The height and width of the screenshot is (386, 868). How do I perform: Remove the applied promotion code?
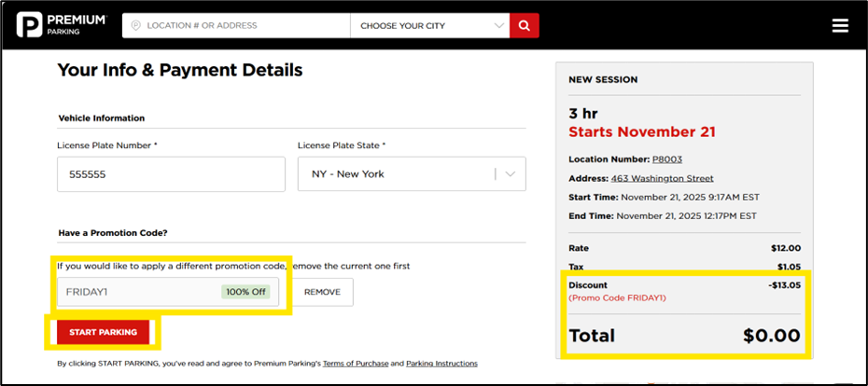[322, 292]
